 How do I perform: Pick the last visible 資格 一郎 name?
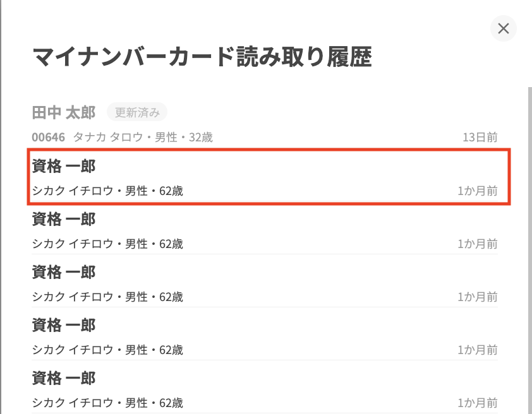[64, 378]
